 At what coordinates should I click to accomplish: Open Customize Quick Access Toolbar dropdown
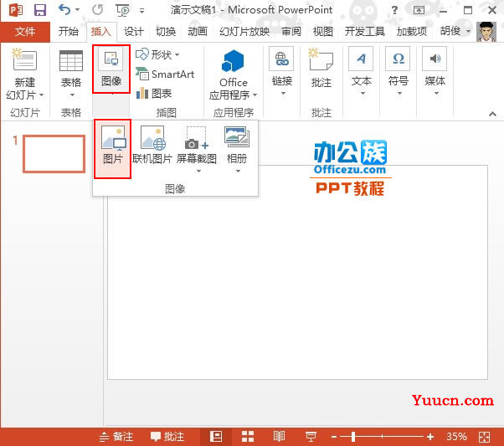(141, 11)
